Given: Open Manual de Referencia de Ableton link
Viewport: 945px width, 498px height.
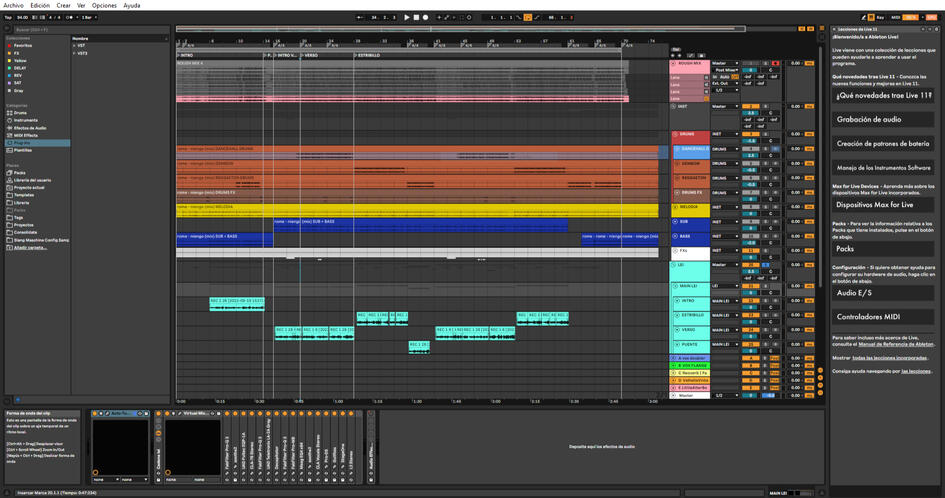Looking at the screenshot, I should [895, 344].
